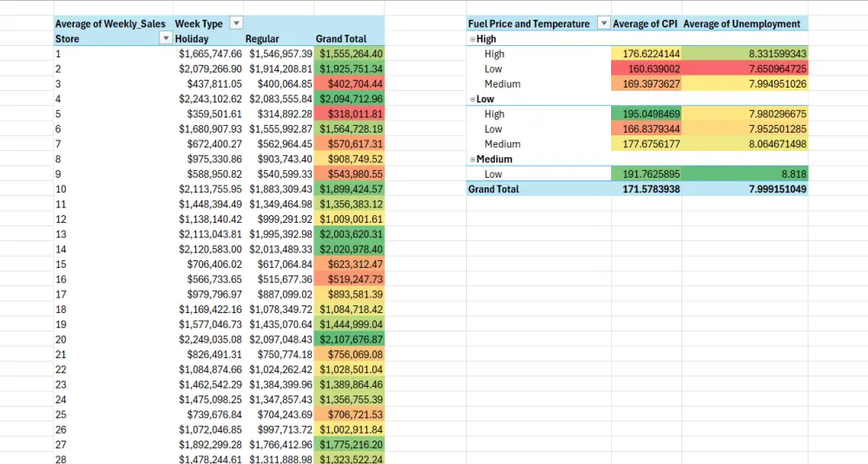Click the CPI value 191.7625895
Screen dimensions: 868x464
point(647,173)
